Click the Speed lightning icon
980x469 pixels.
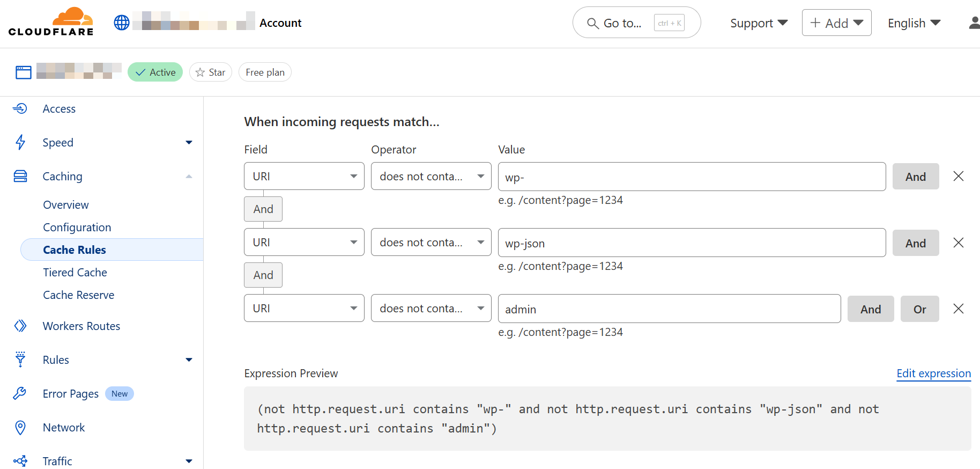click(20, 142)
